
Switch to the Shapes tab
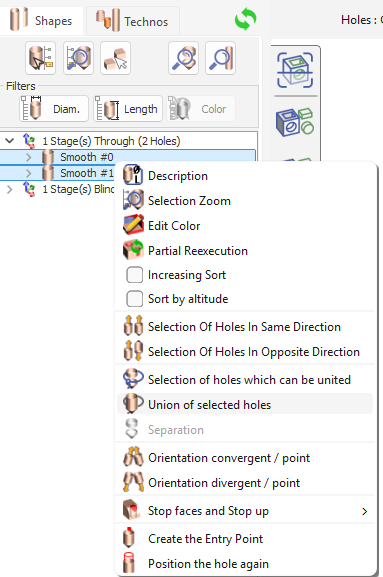click(41, 20)
